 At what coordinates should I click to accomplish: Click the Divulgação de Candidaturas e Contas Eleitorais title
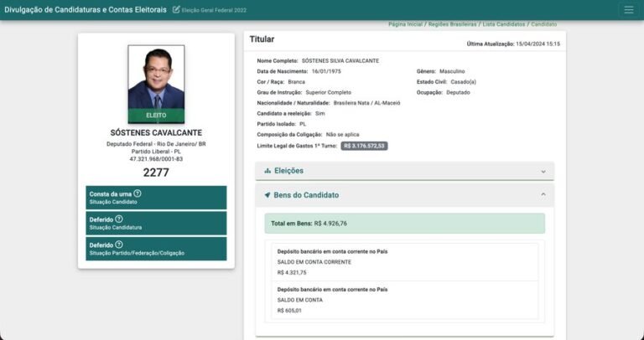85,9
